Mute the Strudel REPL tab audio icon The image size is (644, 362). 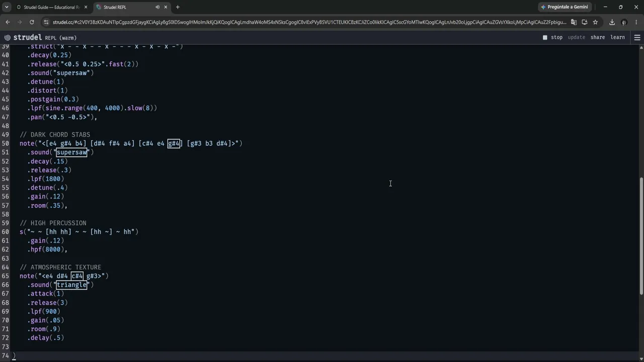click(x=157, y=7)
